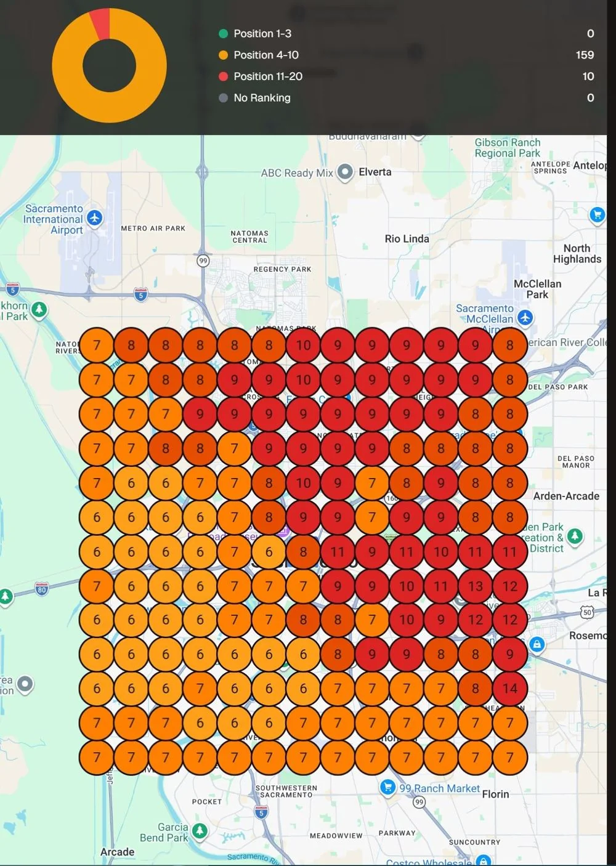
Task: Click the Elverta map label
Action: pyautogui.click(x=375, y=172)
